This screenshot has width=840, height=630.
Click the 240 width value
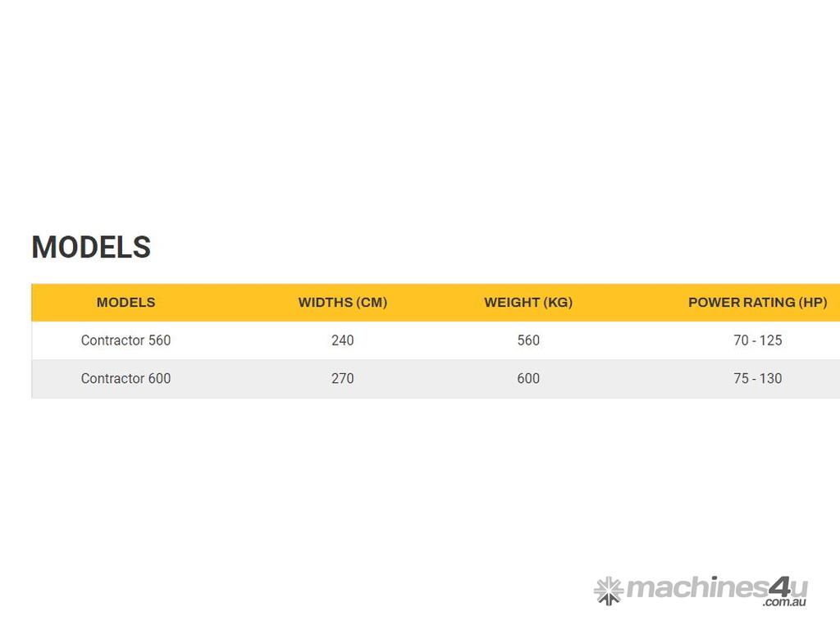coord(342,340)
